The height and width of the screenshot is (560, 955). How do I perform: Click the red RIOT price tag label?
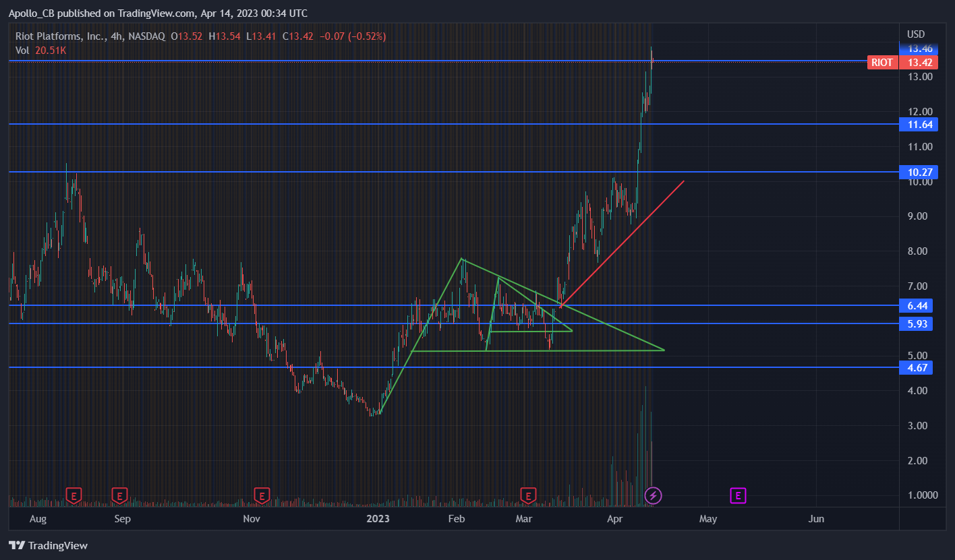coord(882,62)
